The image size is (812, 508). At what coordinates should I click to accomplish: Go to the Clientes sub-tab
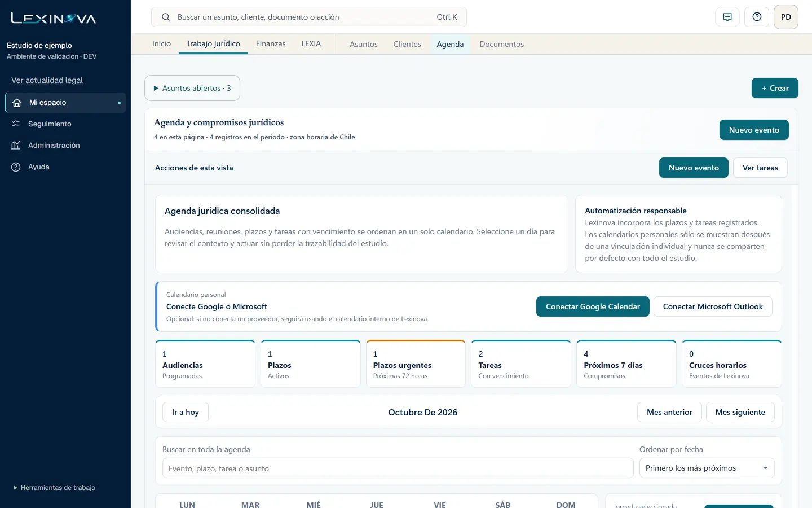point(407,44)
